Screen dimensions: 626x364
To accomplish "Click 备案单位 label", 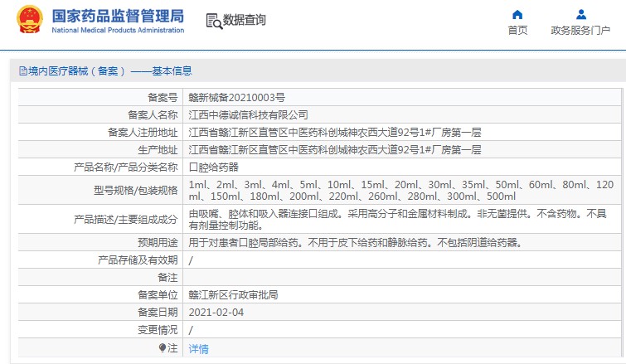I will (158, 295).
